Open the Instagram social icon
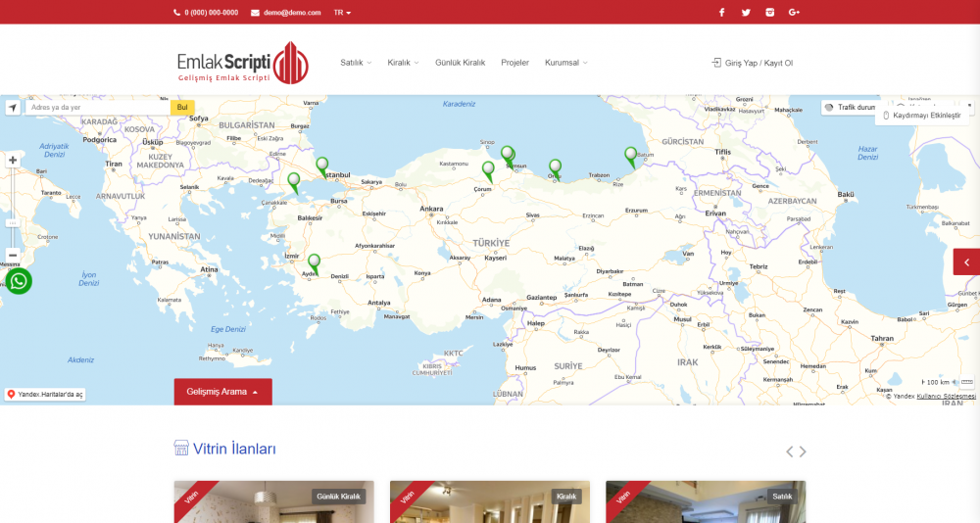980x523 pixels. click(x=770, y=13)
